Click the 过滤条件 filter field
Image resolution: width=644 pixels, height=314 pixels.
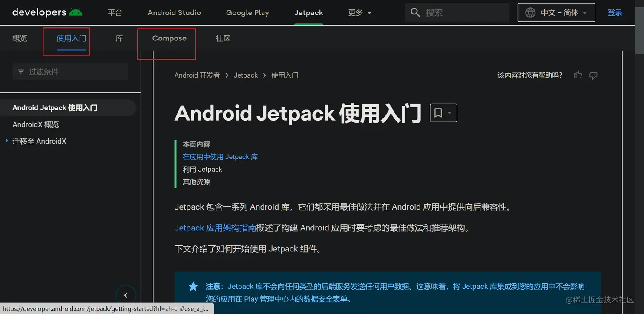click(70, 72)
